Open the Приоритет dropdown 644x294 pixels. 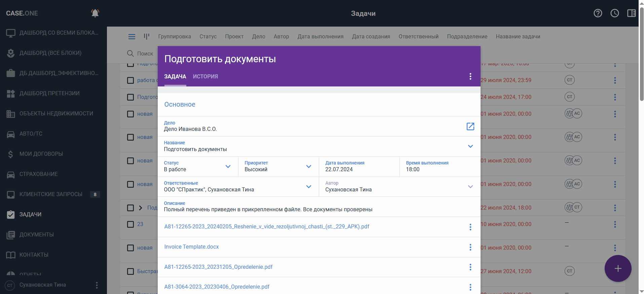pos(308,167)
